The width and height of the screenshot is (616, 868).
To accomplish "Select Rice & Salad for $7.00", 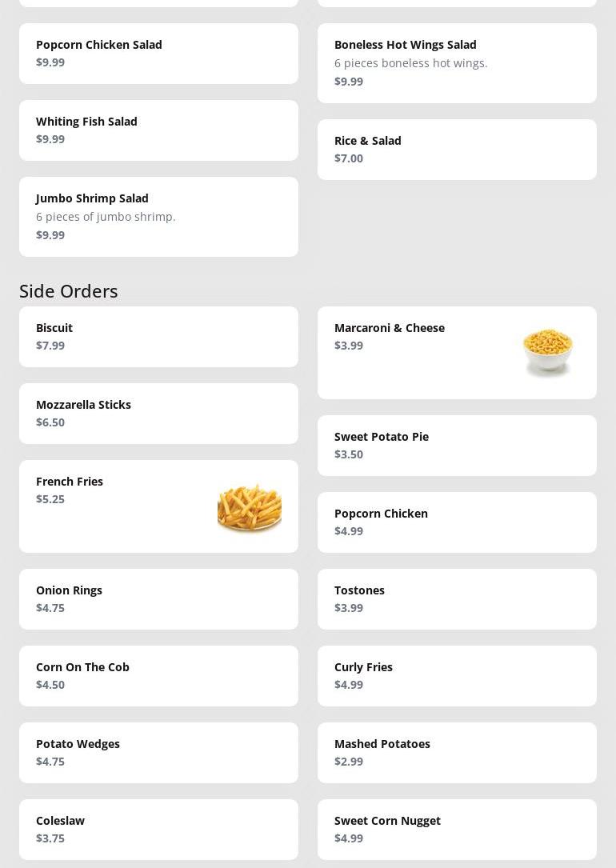I will coord(457,150).
